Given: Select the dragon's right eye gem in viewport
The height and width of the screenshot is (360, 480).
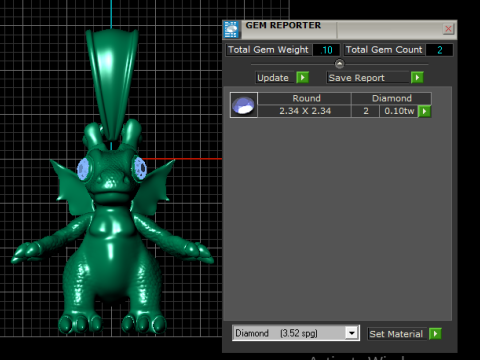Looking at the screenshot, I should [x=140, y=169].
